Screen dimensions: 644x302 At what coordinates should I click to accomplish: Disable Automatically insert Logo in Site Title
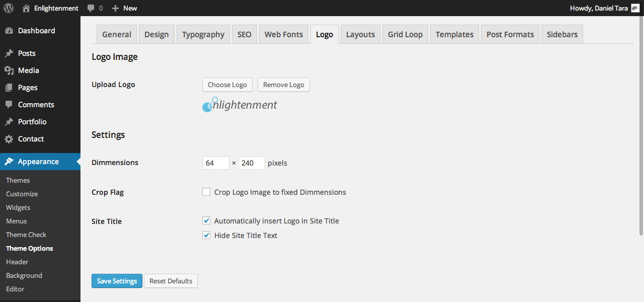(x=206, y=220)
